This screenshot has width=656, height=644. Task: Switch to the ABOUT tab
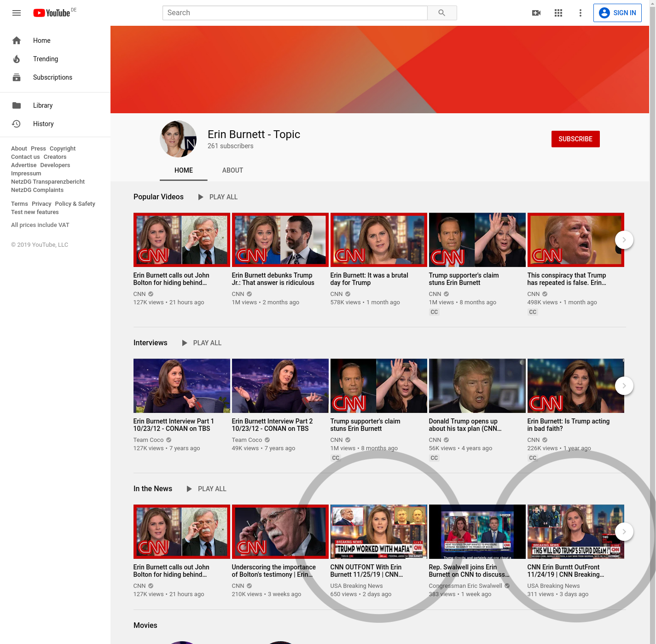tap(232, 170)
